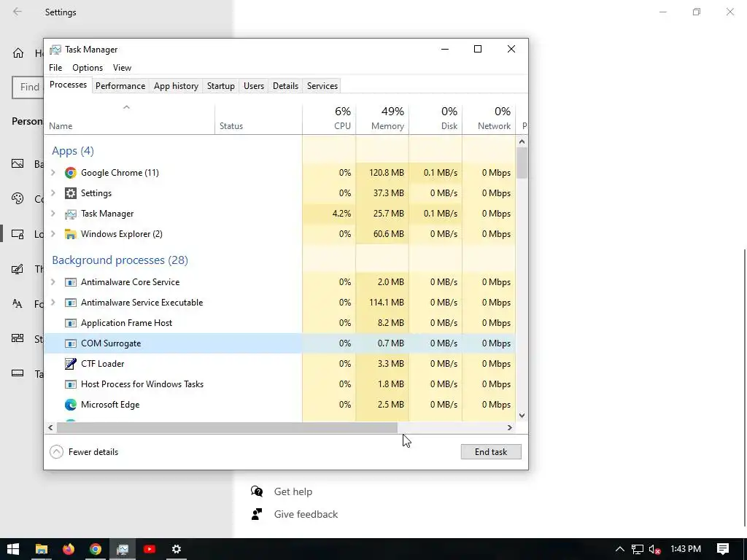Click the Task Manager vertical scrollbar up arrow
The image size is (747, 560).
point(522,141)
